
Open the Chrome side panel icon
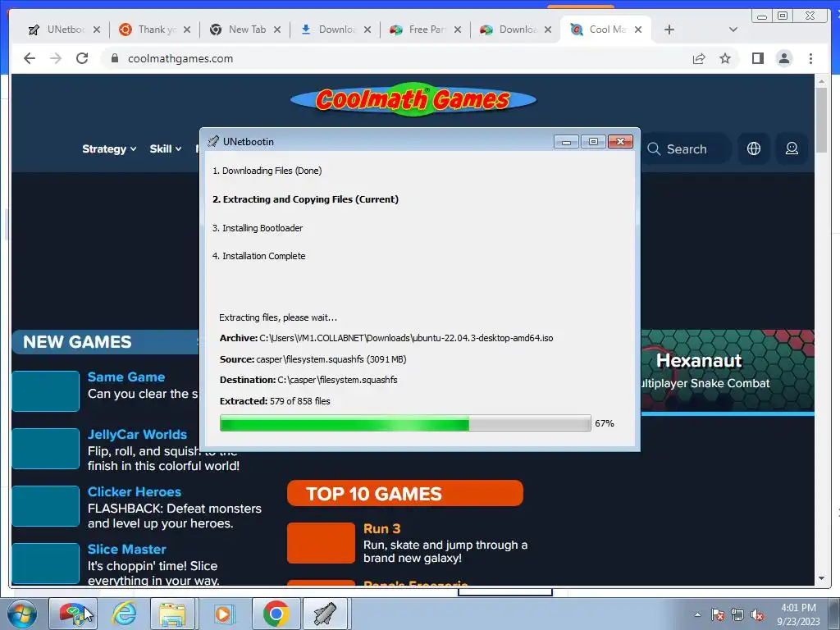click(757, 58)
